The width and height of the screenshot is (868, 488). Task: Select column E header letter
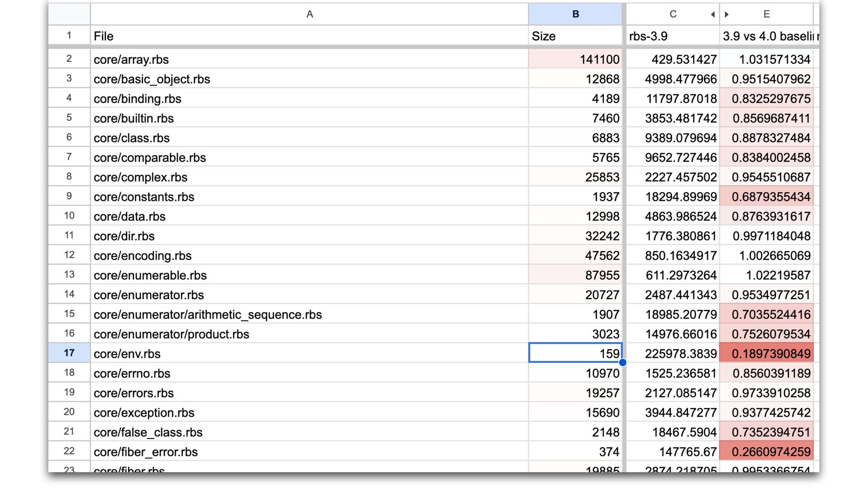point(767,14)
